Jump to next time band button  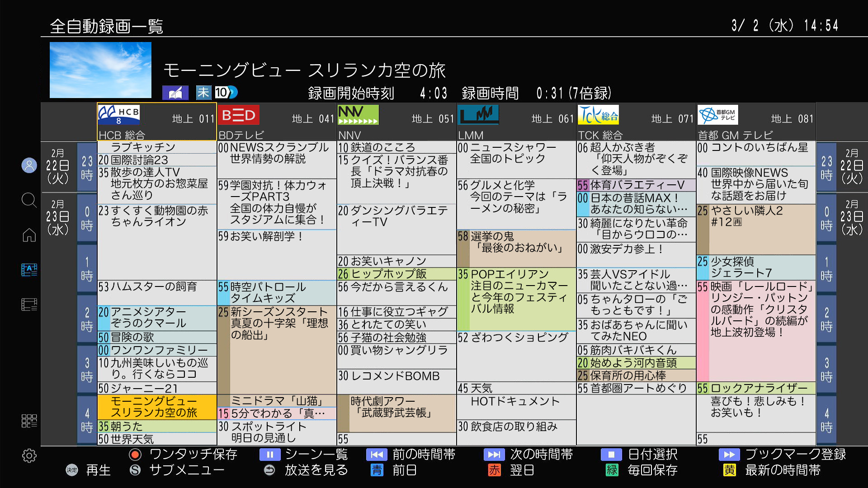pyautogui.click(x=494, y=455)
